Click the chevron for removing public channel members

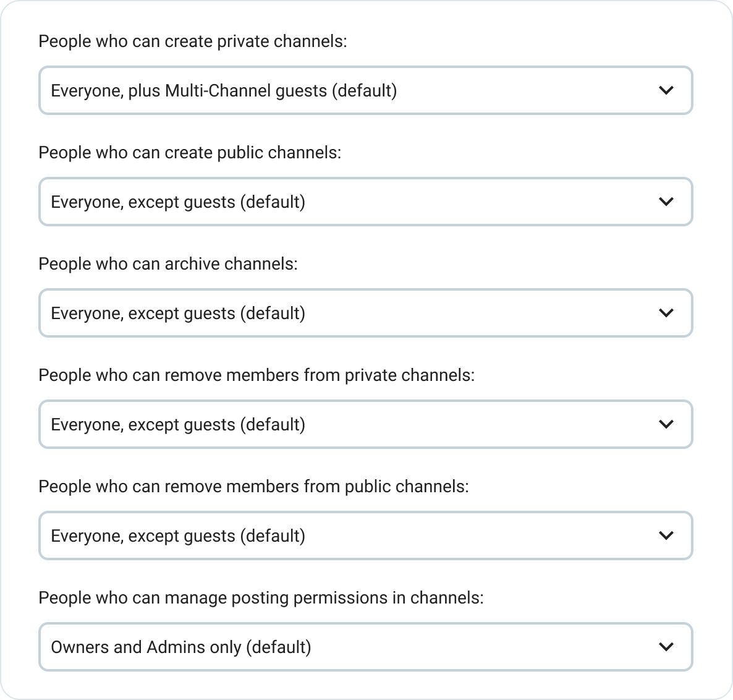point(666,536)
